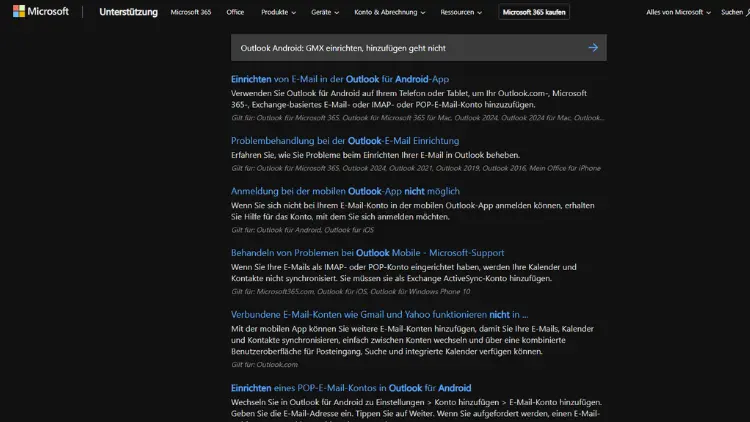Click text starting 'Gilt für: Microsoft365.com, Outlook für iOS'

pyautogui.click(x=350, y=291)
